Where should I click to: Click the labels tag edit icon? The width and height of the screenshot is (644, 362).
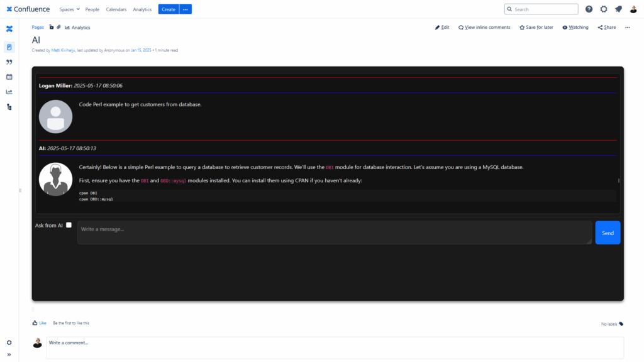[x=621, y=324]
